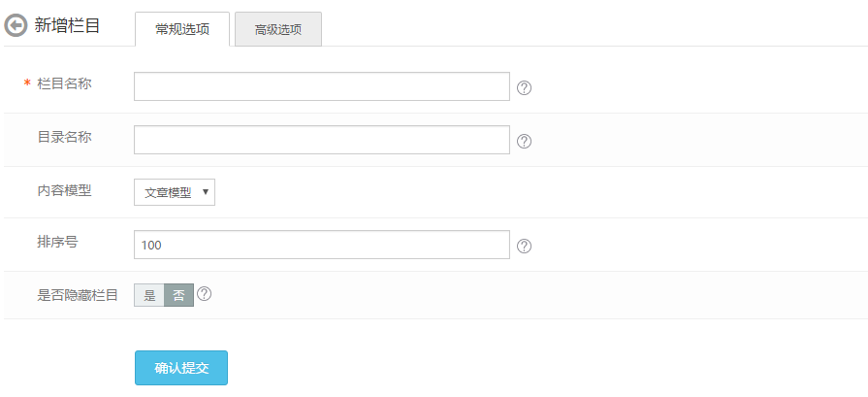Switch to the 常规选项 tab
The image size is (868, 397).
tap(182, 29)
